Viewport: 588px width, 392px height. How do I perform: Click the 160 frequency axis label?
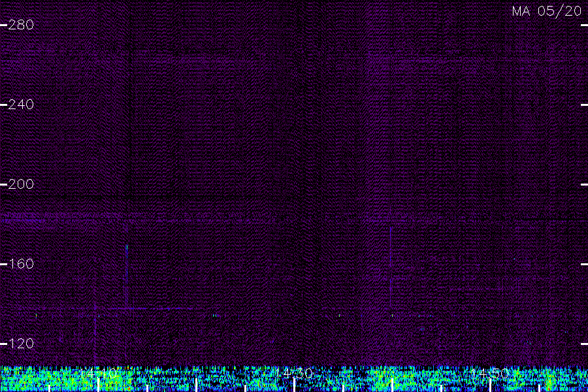tap(21, 264)
